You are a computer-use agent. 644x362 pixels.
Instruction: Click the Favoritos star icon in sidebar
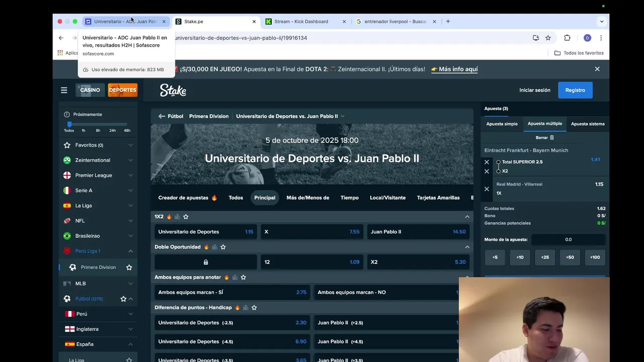pyautogui.click(x=67, y=145)
